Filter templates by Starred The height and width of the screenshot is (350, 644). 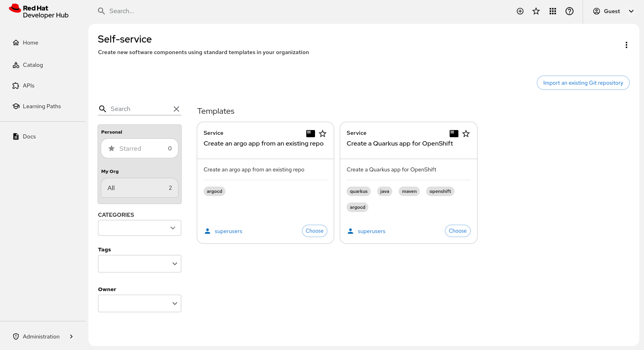pyautogui.click(x=139, y=148)
